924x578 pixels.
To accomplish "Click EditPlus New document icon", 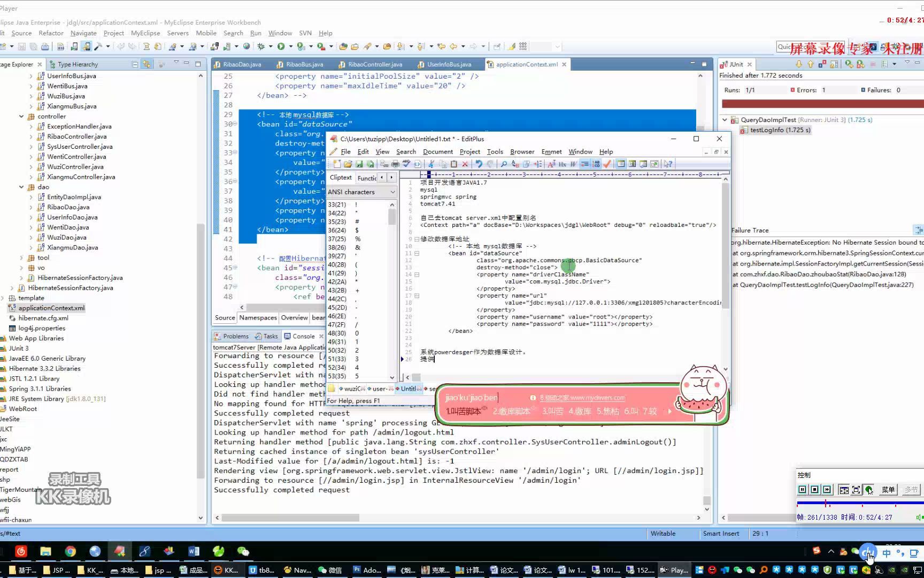I will pyautogui.click(x=336, y=164).
